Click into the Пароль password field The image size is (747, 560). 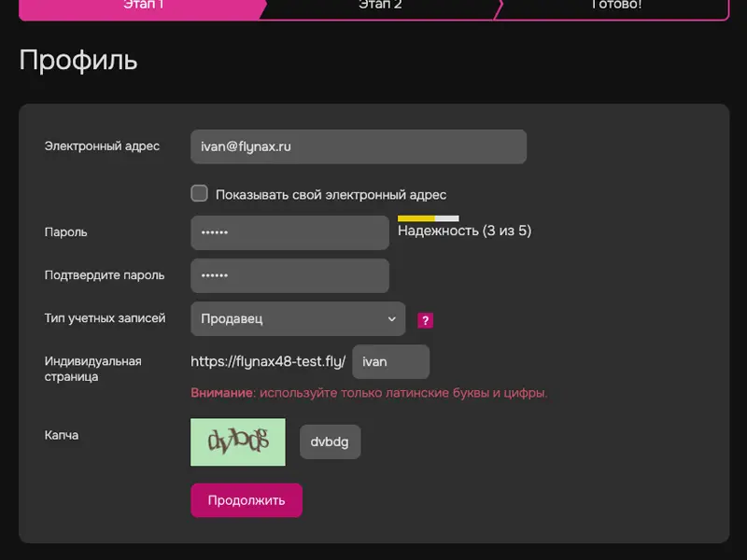click(289, 232)
